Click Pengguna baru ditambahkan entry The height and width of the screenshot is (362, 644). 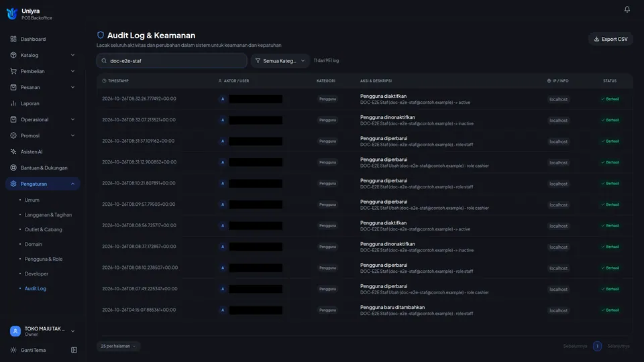click(392, 307)
